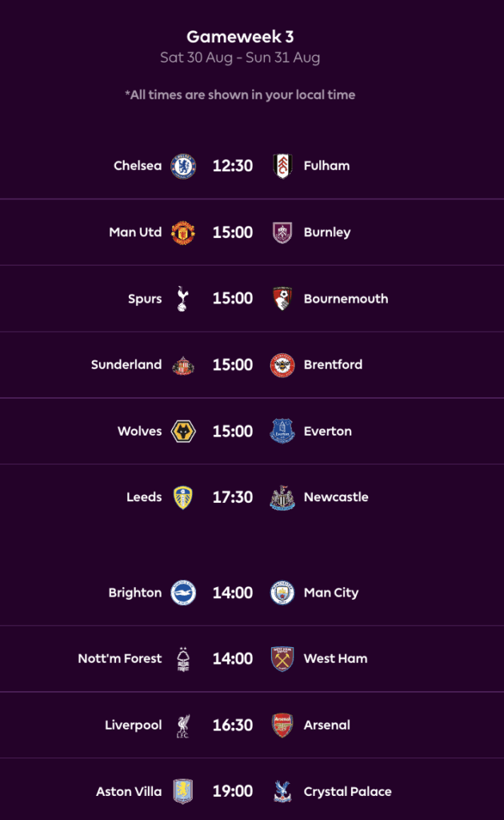Image resolution: width=504 pixels, height=820 pixels.
Task: Click the Gameweek 3 heading
Action: (240, 36)
